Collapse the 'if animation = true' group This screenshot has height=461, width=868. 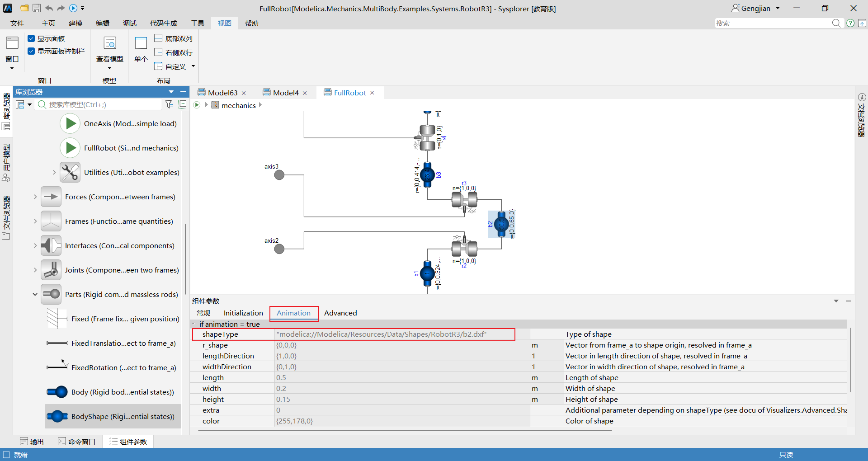point(194,324)
